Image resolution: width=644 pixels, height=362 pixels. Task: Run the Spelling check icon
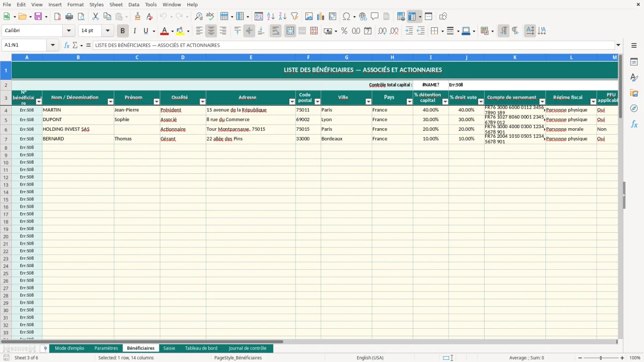coord(210,17)
